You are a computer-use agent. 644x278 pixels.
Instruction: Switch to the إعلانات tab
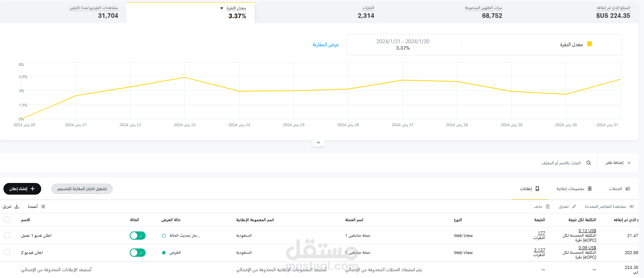click(x=529, y=189)
